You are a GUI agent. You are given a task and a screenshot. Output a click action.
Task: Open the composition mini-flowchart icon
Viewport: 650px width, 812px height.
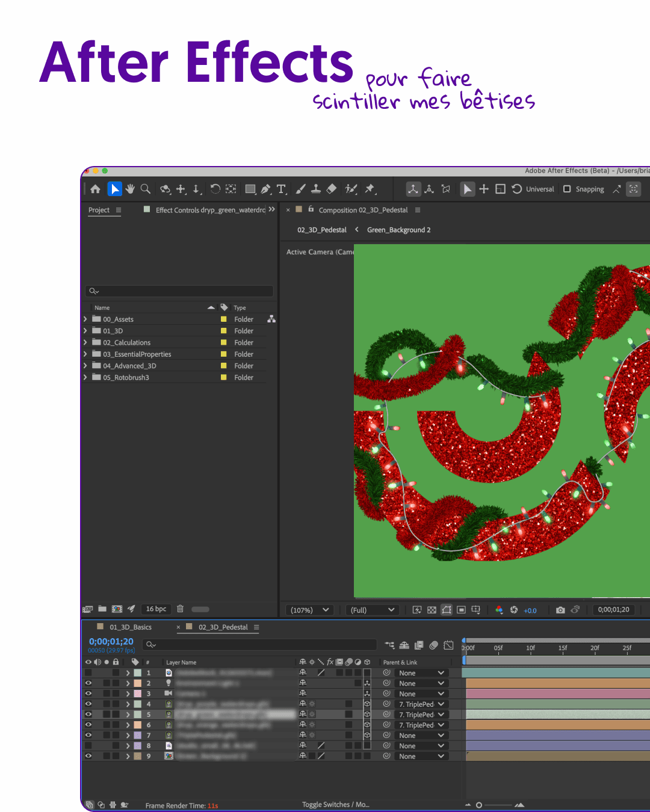(x=389, y=645)
